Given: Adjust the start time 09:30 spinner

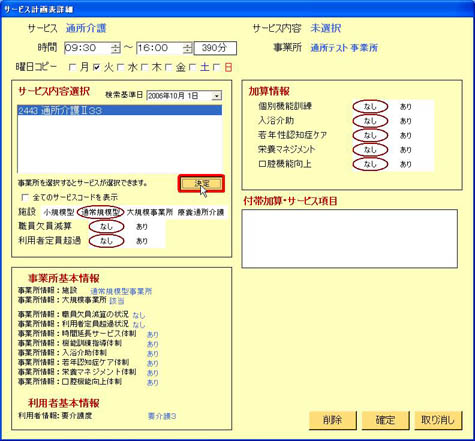Looking at the screenshot, I should tap(115, 48).
